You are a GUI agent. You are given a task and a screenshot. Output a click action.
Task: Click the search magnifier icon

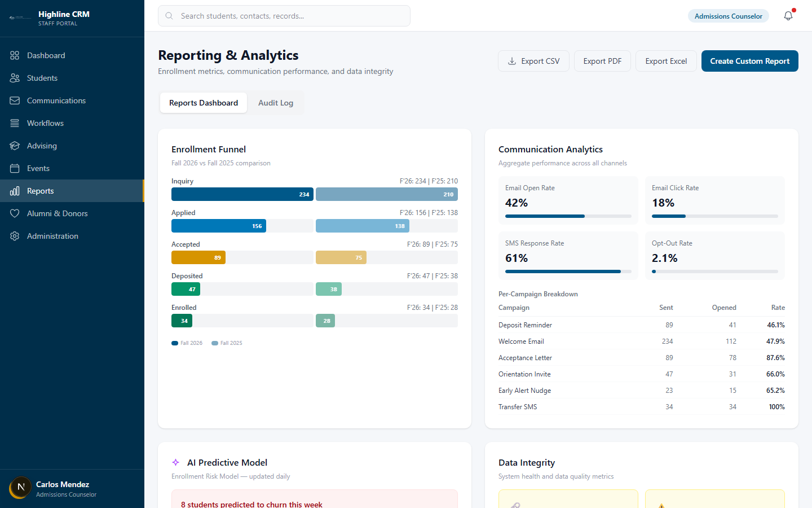169,16
